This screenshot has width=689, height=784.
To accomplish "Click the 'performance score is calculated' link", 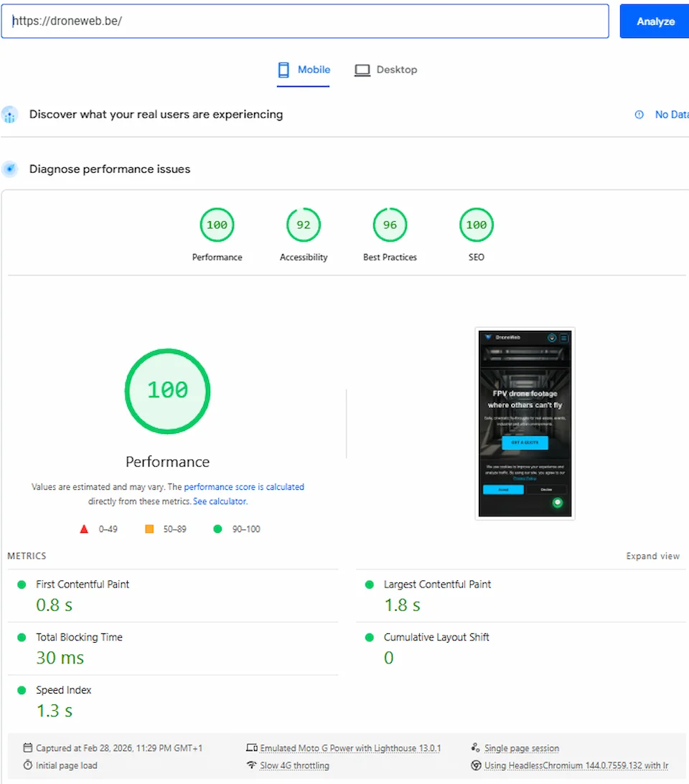I will pyautogui.click(x=245, y=486).
